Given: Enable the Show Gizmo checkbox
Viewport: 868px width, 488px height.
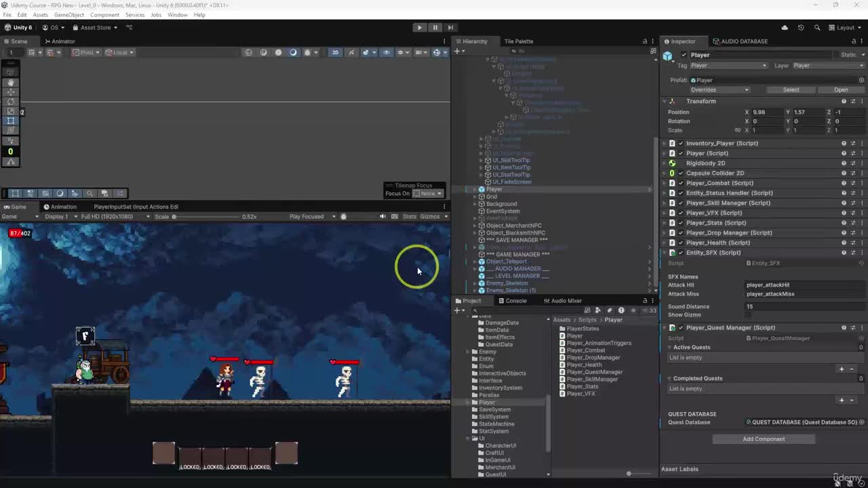Looking at the screenshot, I should point(749,315).
